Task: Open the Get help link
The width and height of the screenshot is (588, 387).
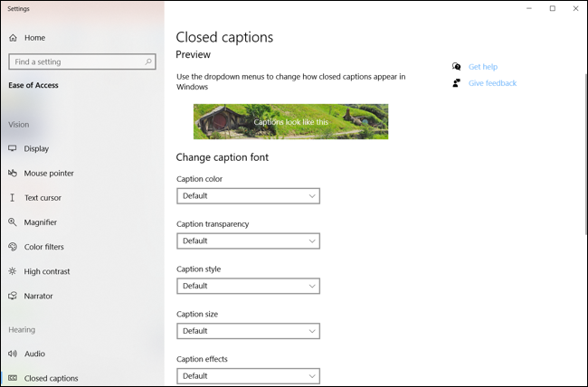Action: point(482,67)
